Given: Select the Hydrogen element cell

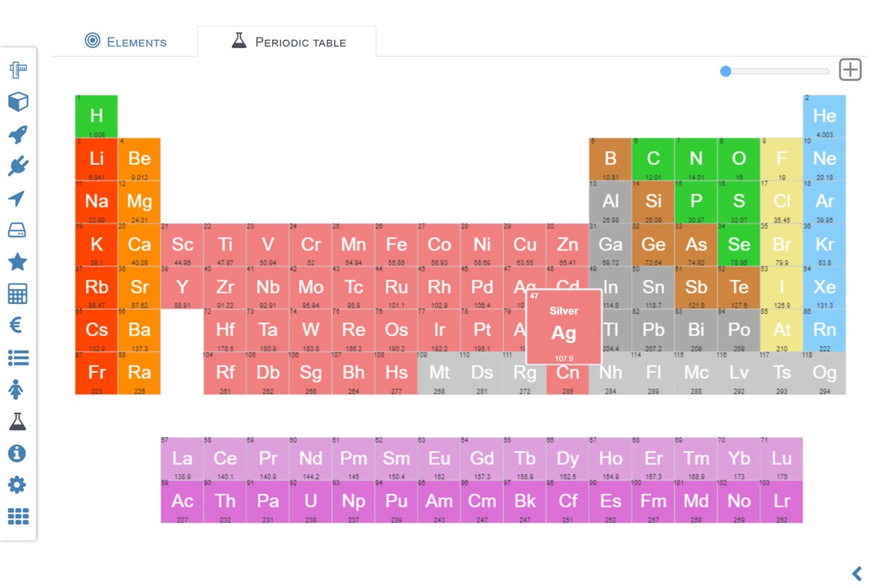Looking at the screenshot, I should (96, 116).
